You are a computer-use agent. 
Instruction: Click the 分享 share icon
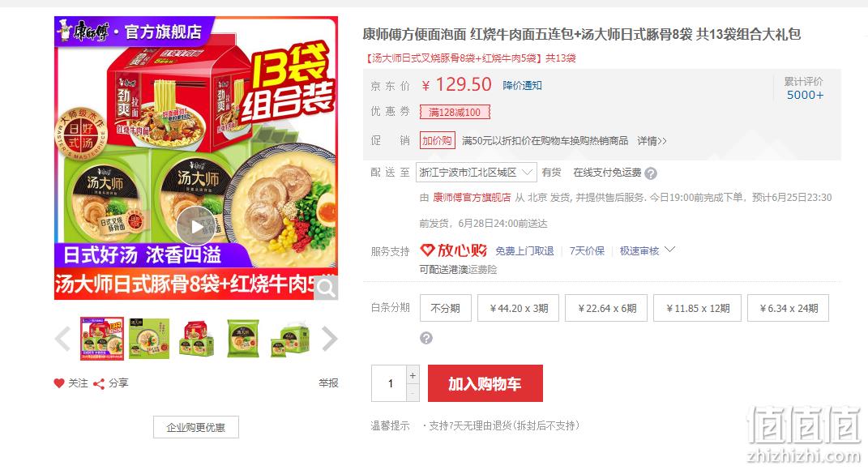click(99, 383)
